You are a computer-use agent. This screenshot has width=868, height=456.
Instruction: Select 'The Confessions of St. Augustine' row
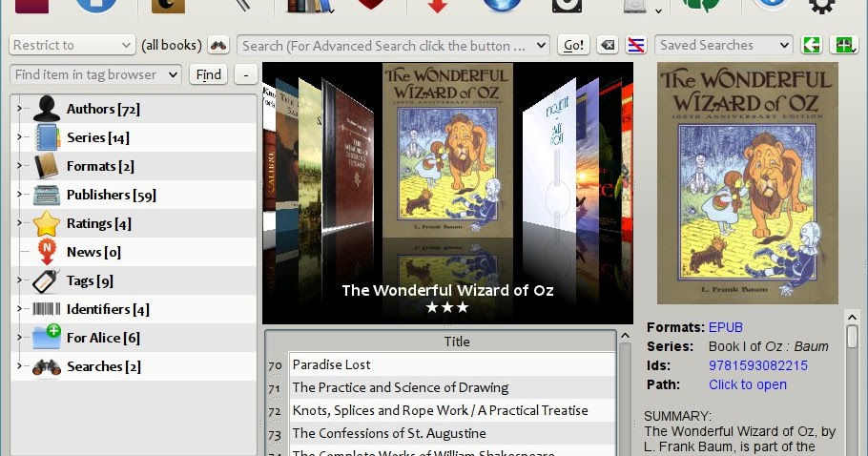click(452, 433)
